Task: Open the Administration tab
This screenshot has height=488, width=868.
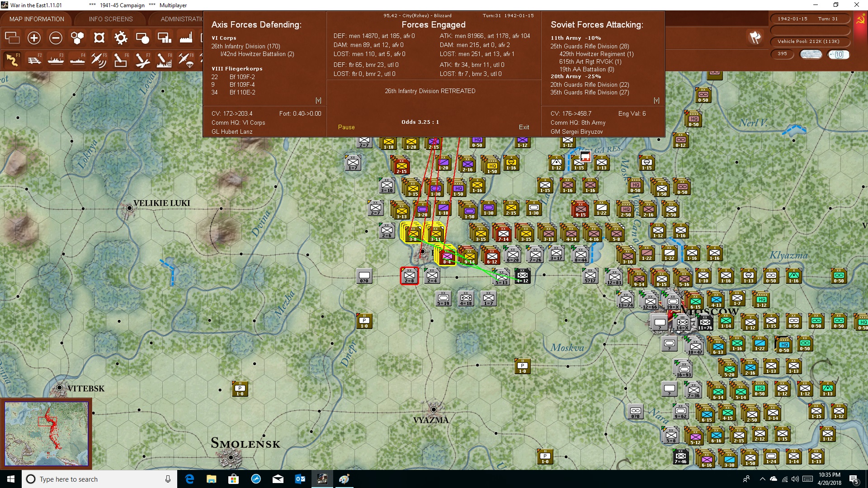Action: point(182,19)
